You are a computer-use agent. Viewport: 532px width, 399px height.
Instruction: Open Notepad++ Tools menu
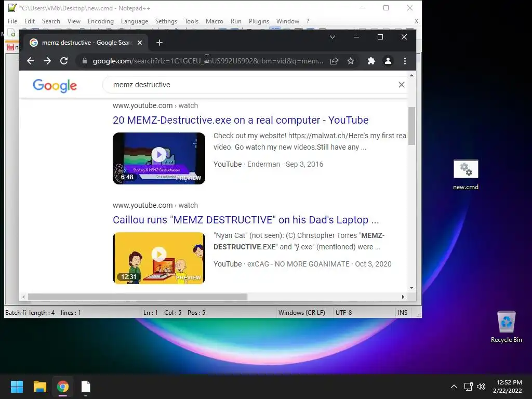191,21
